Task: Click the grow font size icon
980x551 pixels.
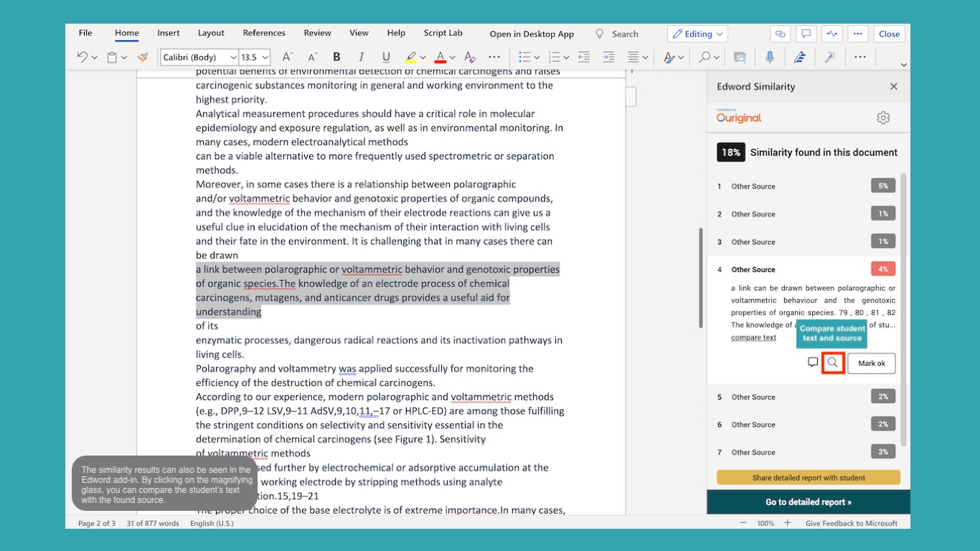Action: pyautogui.click(x=287, y=57)
